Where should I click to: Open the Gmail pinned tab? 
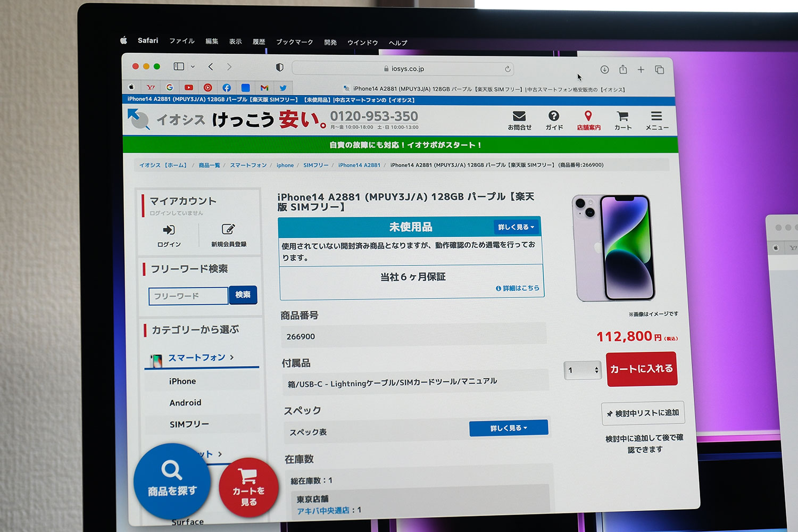click(x=264, y=88)
